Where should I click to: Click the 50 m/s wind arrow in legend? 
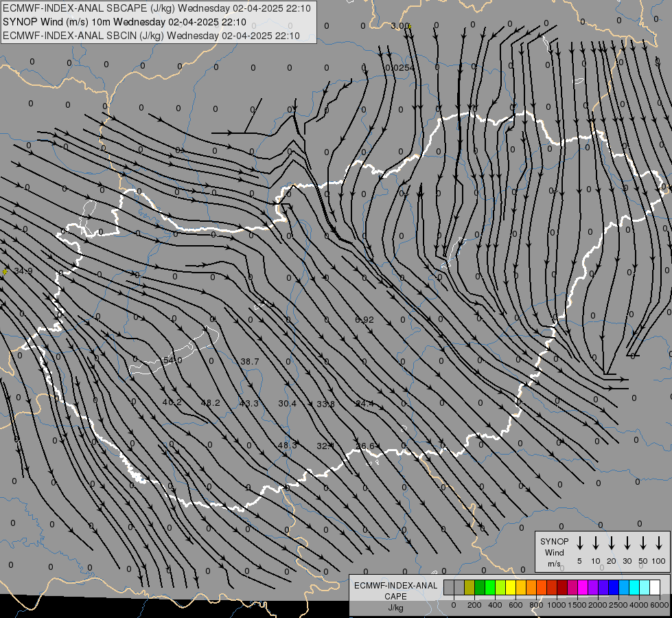pos(643,542)
